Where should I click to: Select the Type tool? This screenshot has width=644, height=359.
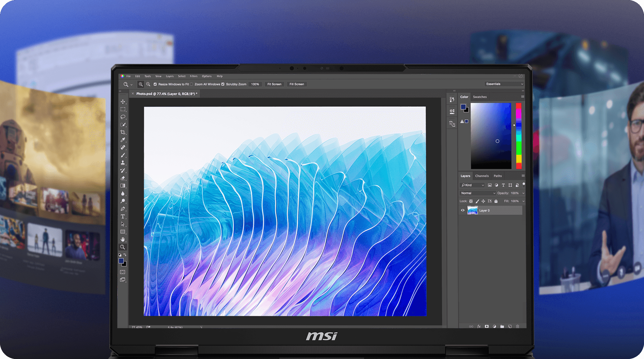point(123,216)
